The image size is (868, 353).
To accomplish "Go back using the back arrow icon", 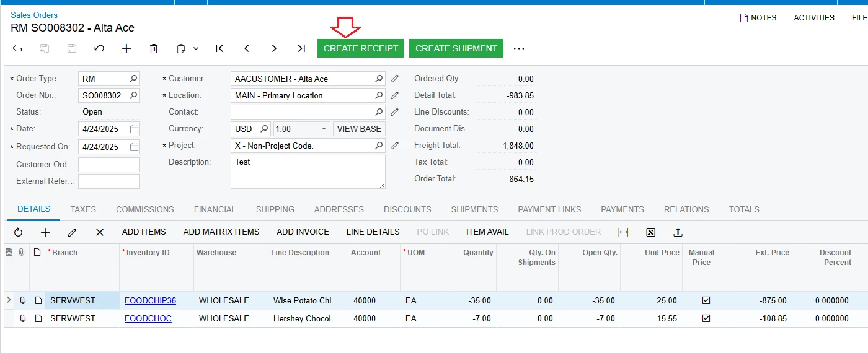I will [17, 48].
